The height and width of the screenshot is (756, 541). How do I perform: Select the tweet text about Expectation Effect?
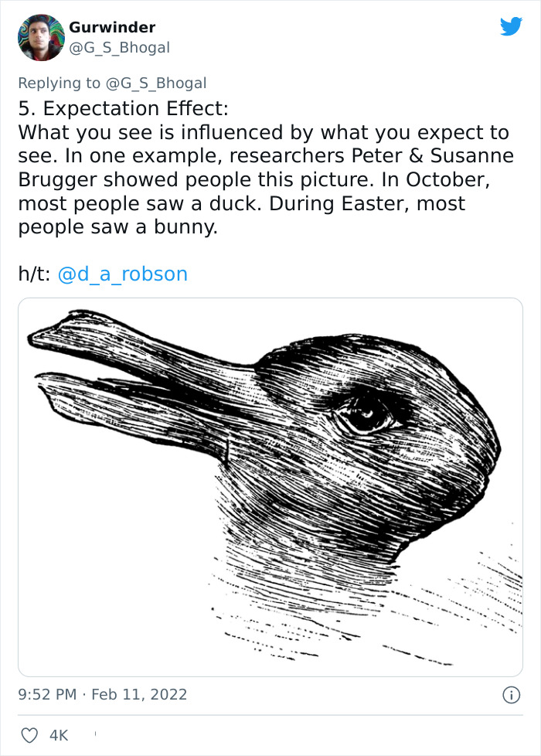(x=263, y=166)
